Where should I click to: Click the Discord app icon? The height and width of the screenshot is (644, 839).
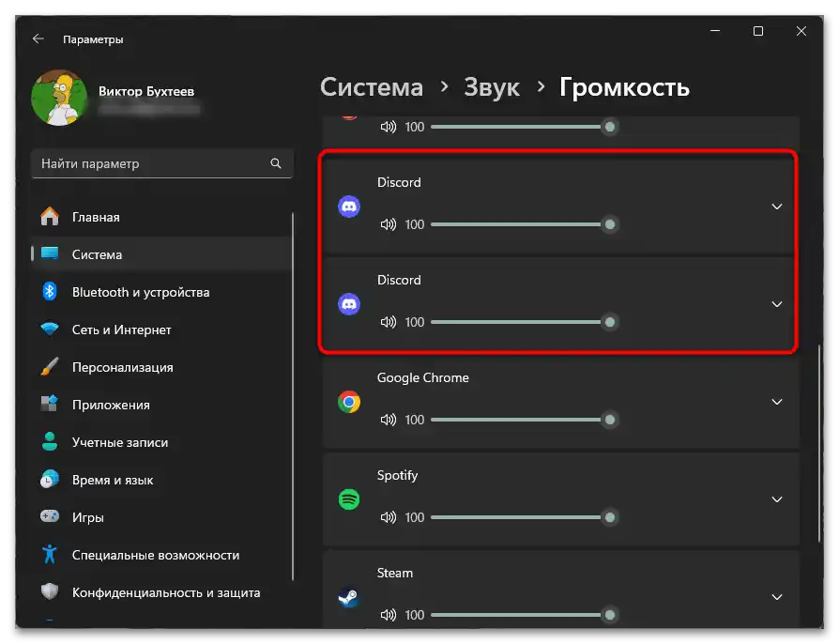pyautogui.click(x=349, y=207)
